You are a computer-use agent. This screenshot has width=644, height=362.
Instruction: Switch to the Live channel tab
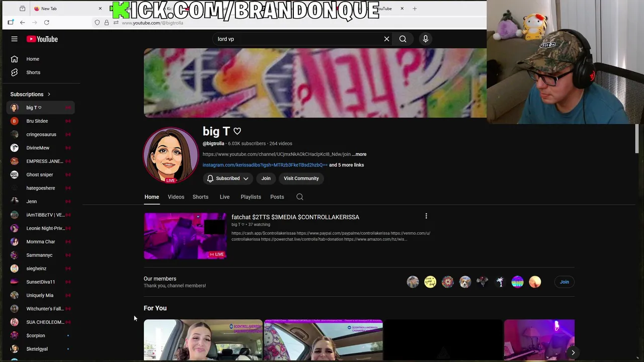coord(224,197)
